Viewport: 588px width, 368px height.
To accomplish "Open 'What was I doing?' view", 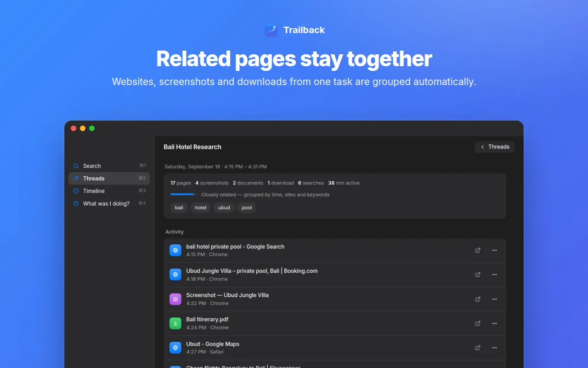I will tap(109, 203).
